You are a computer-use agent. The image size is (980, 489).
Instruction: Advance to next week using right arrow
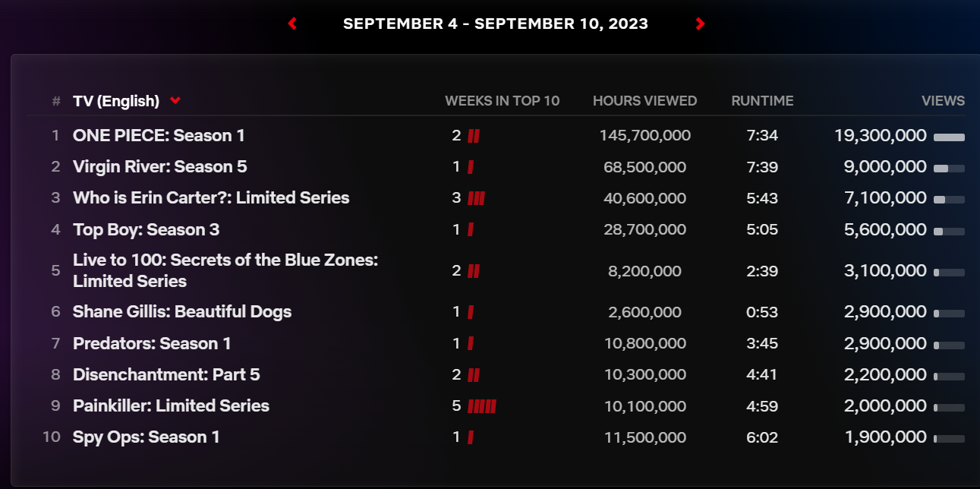tap(700, 24)
